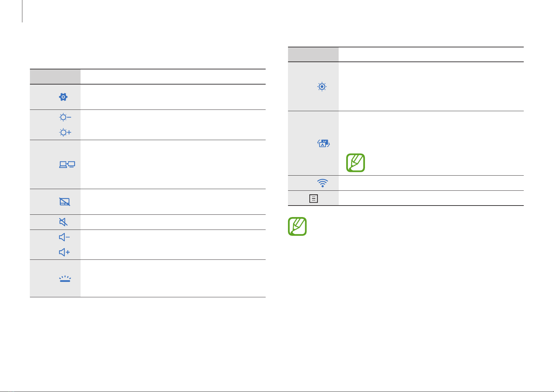Click the blue settings gear icon
The image size is (554, 392).
[63, 97]
